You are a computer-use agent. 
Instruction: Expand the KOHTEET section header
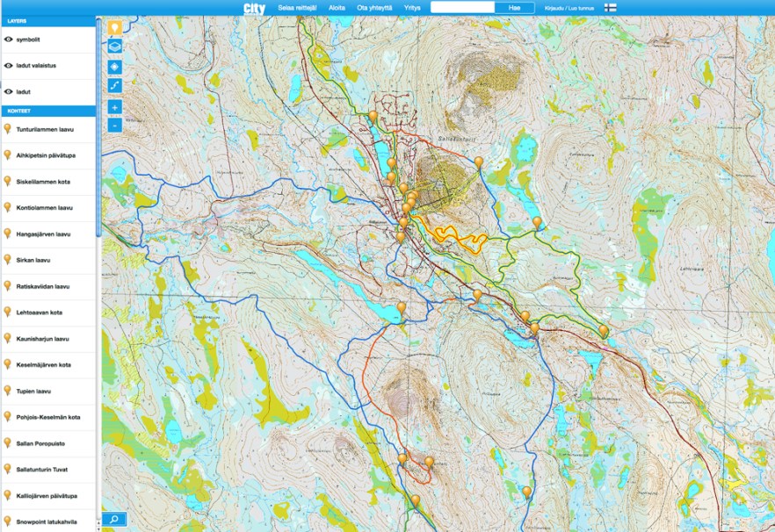48,110
